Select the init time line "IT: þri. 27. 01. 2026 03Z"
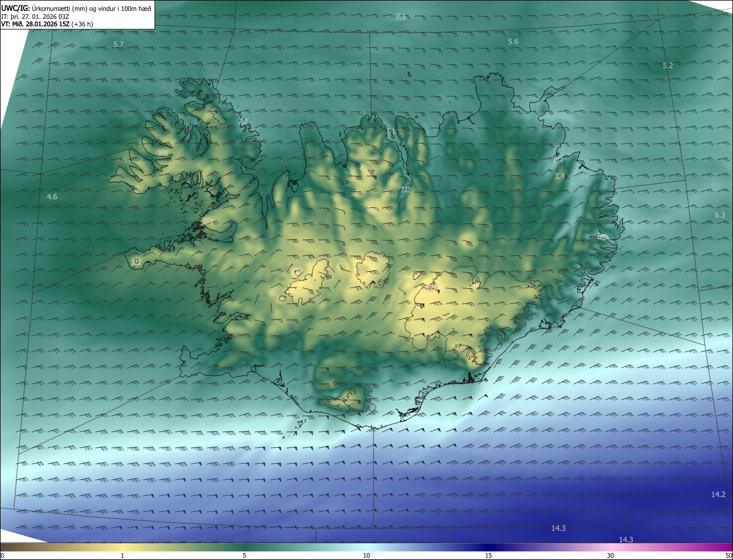Screen dimensions: 733x560 coord(35,17)
